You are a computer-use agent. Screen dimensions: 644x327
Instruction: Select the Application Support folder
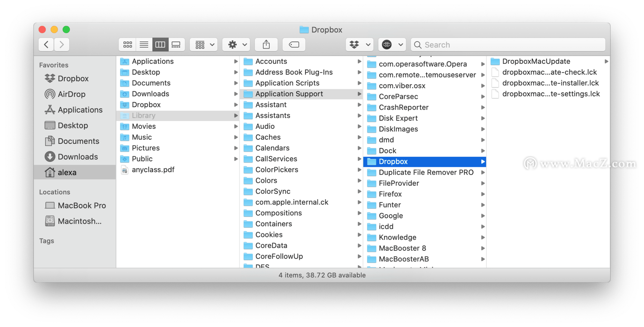[302, 94]
